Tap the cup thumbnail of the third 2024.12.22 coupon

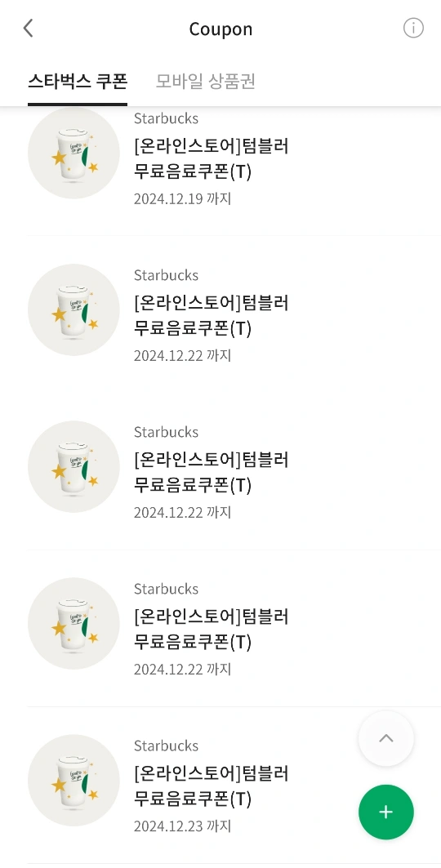pyautogui.click(x=73, y=623)
